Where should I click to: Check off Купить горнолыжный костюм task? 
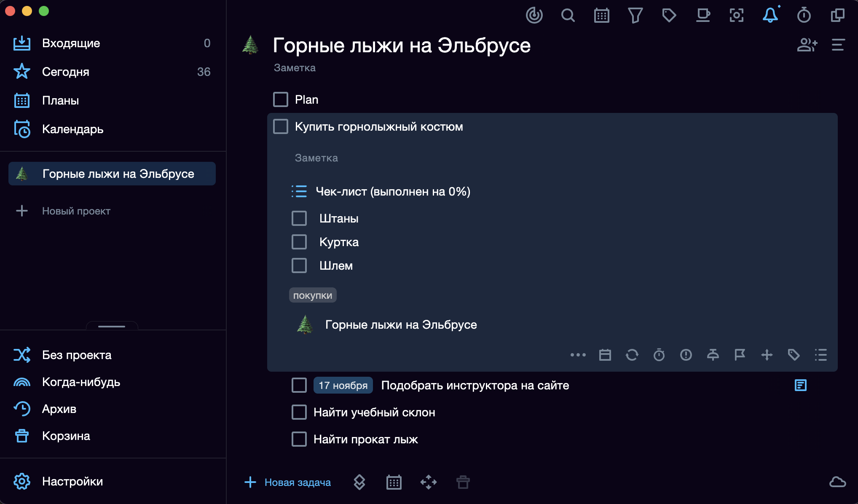point(281,126)
